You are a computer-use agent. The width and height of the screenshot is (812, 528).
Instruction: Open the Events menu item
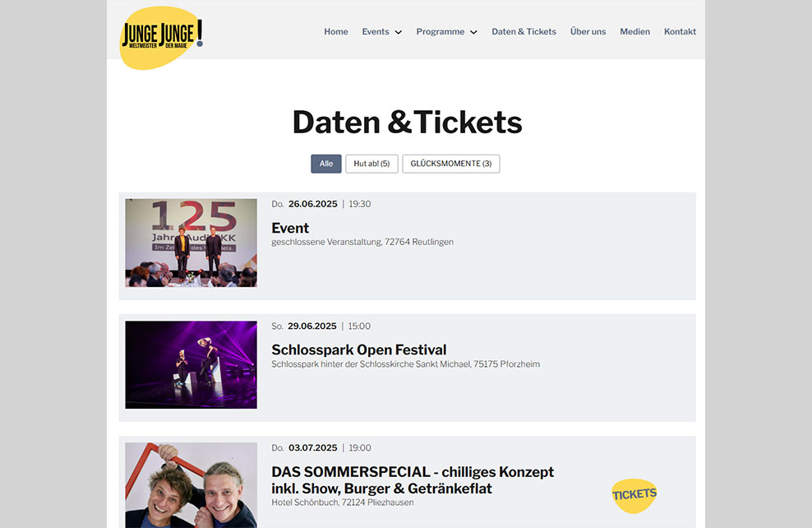pyautogui.click(x=376, y=31)
